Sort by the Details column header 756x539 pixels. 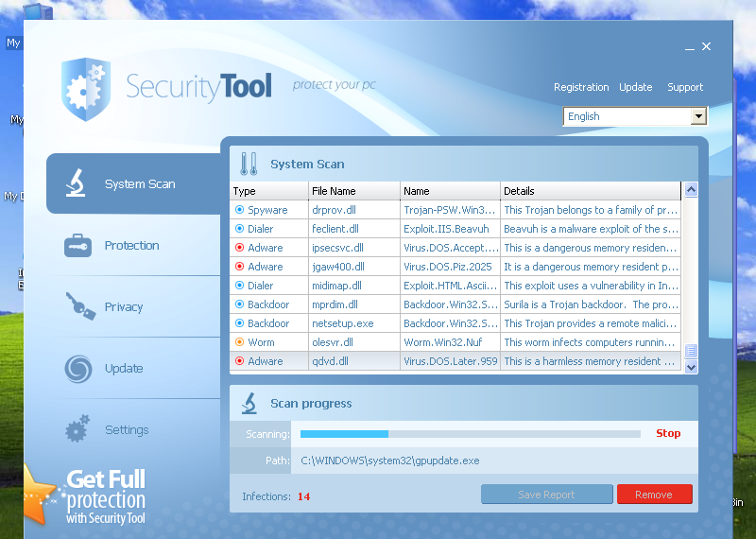point(591,191)
